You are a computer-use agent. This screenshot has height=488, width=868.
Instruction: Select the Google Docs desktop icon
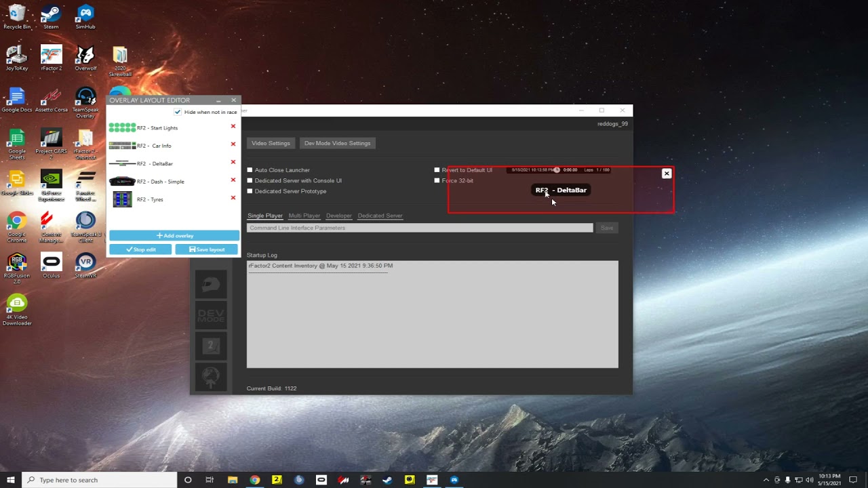(x=17, y=100)
